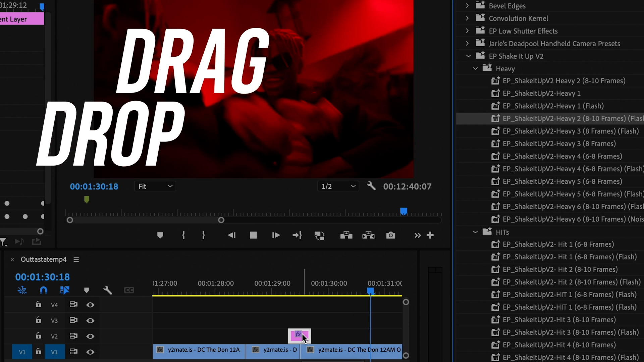Viewport: 644px width, 362px height.
Task: Click the program monitor blue playhead marker
Action: pyautogui.click(x=404, y=211)
